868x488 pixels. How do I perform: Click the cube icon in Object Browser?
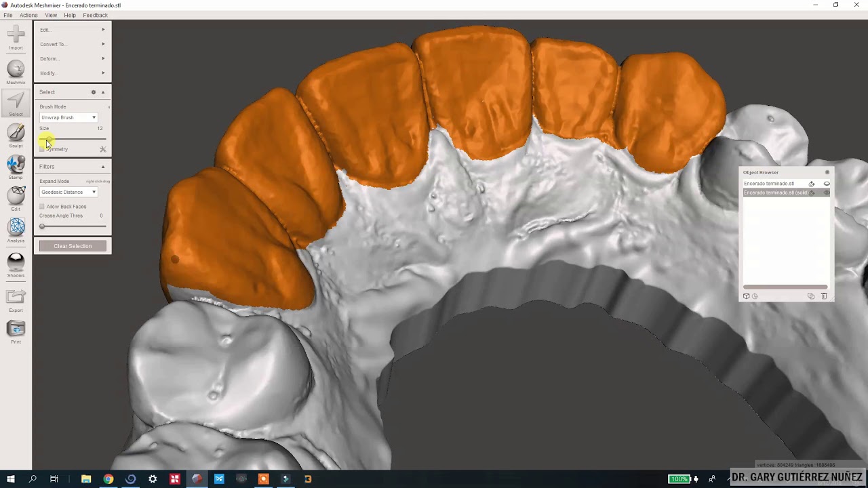click(747, 296)
